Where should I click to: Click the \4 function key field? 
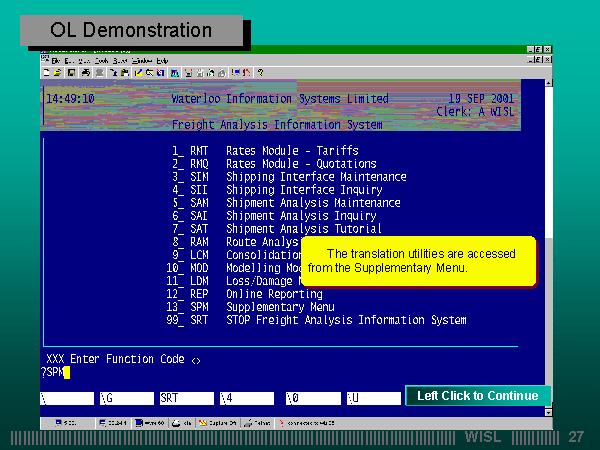(x=245, y=398)
